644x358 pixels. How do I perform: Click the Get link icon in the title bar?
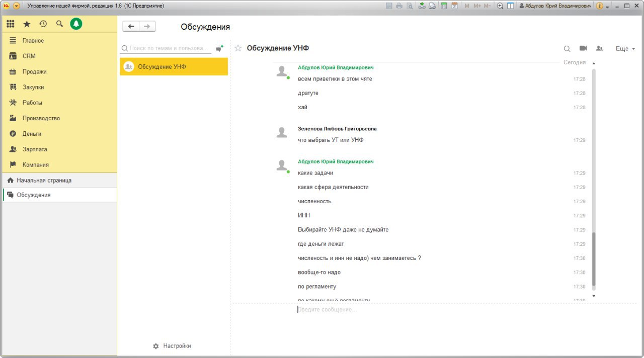coord(422,6)
